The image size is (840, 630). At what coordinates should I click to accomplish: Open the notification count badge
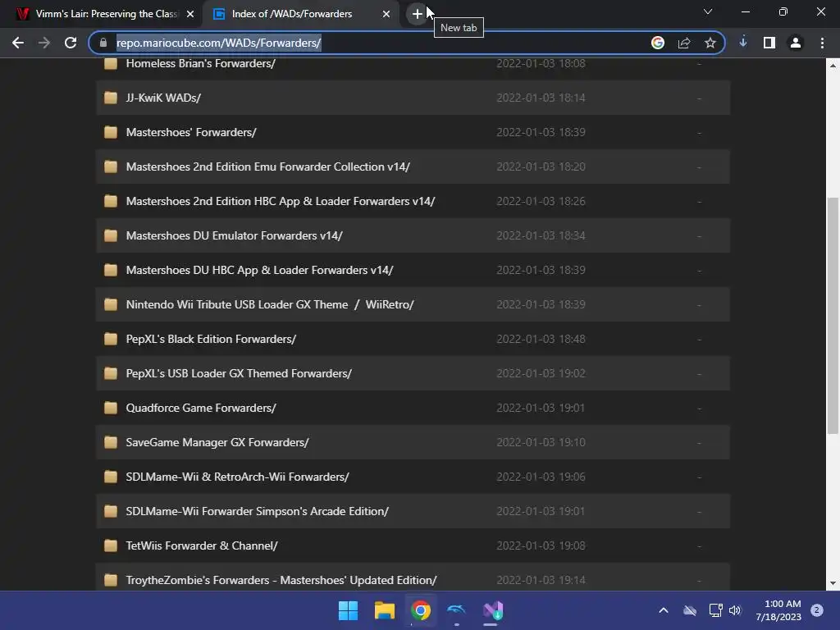coord(817,610)
